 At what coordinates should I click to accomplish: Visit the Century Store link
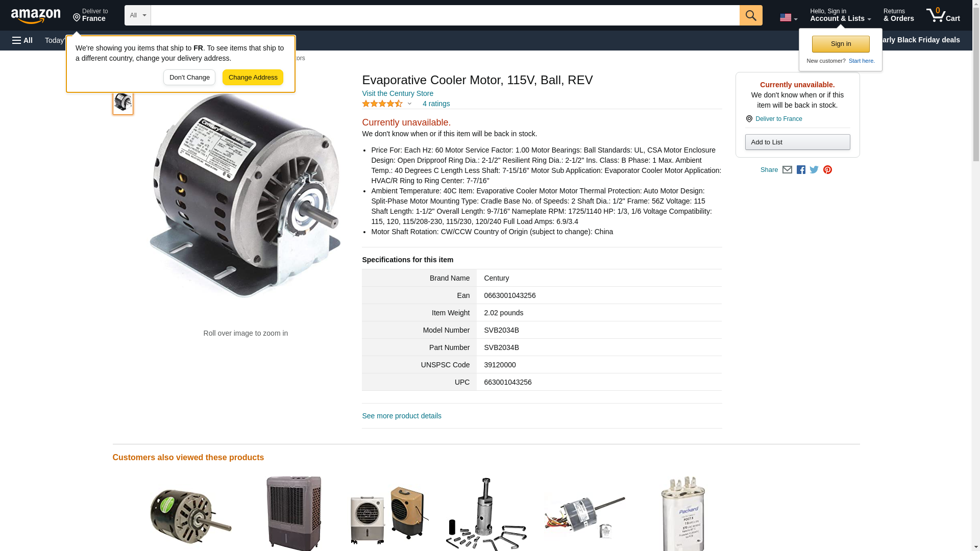(398, 93)
